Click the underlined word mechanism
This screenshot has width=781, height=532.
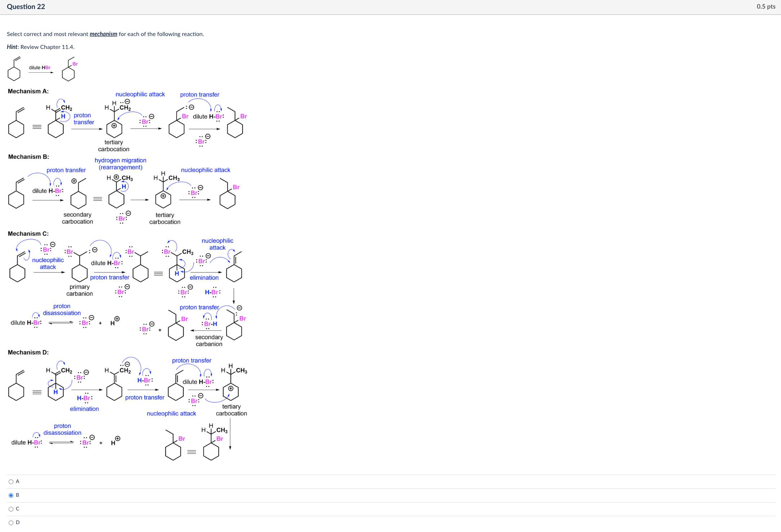103,34
